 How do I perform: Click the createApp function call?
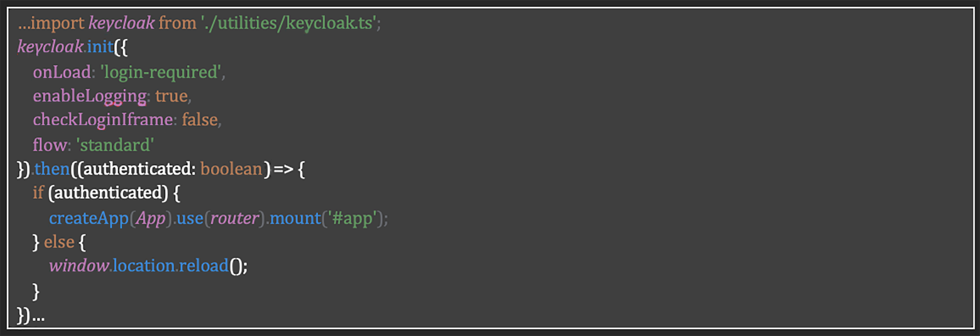[88, 218]
